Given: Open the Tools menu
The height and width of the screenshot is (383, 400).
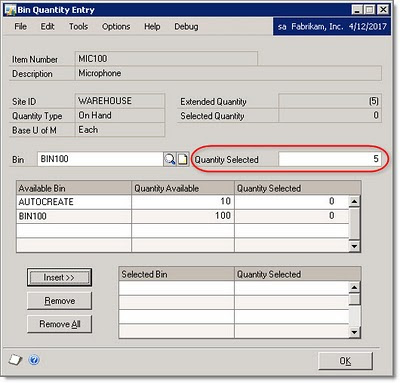Looking at the screenshot, I should pyautogui.click(x=78, y=26).
